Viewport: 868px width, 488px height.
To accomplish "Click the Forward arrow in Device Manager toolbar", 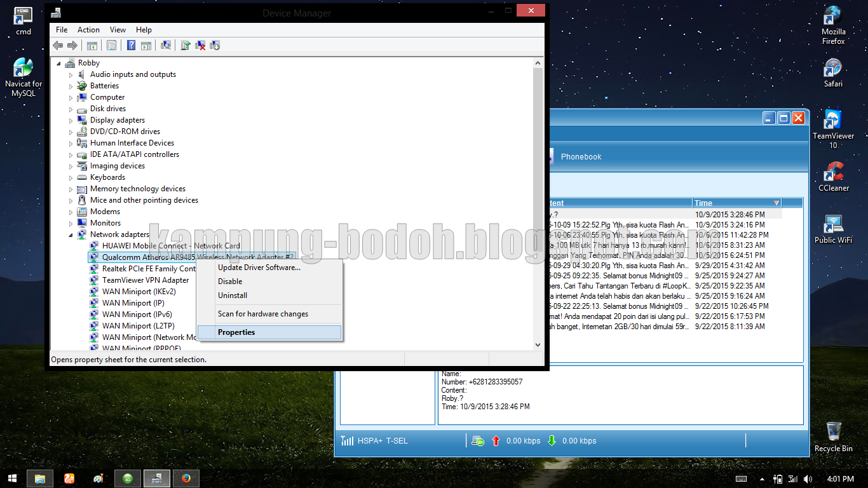I will [x=72, y=45].
